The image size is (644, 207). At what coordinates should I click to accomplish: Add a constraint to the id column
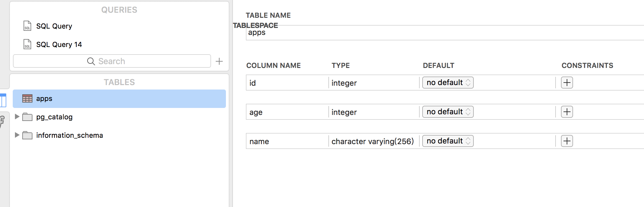(567, 83)
